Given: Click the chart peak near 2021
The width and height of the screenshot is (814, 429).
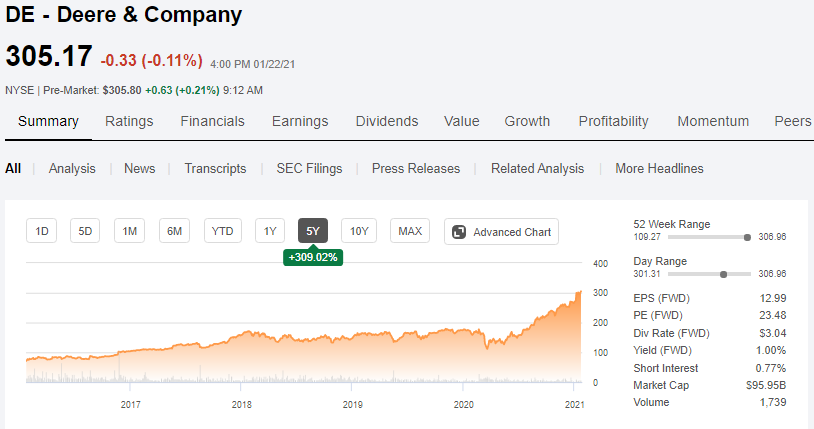Looking at the screenshot, I should click(580, 293).
